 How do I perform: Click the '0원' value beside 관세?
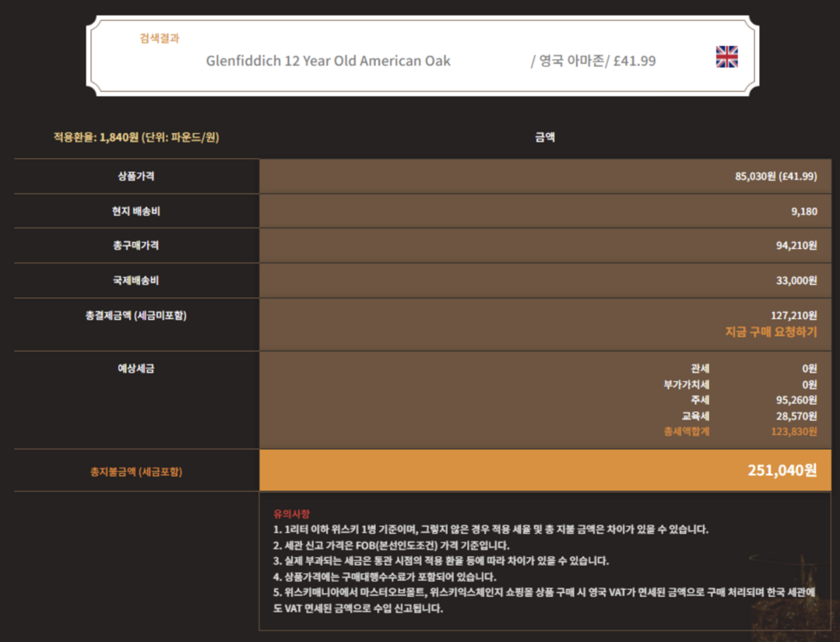coord(810,368)
